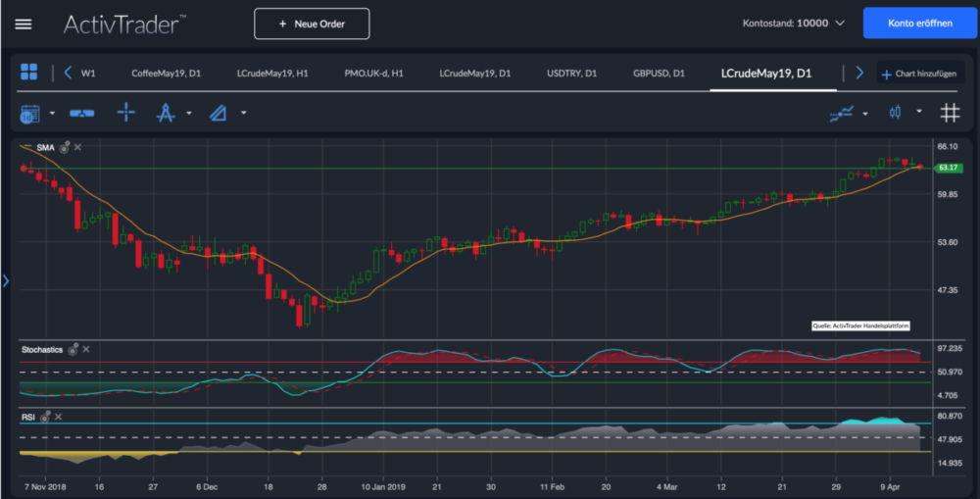
Task: Select the crosshair cursor tool
Action: pyautogui.click(x=126, y=113)
